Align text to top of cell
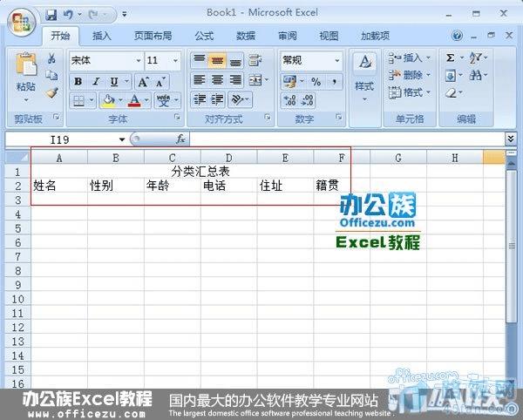The image size is (523, 420). coord(199,60)
